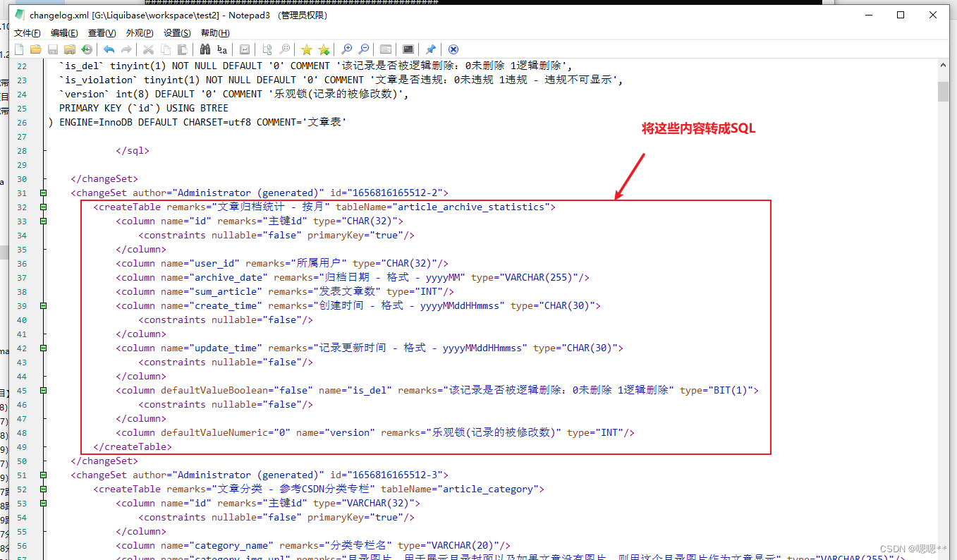Screen dimensions: 957x560
Task: Collapse the create_time column fold on line 39
Action: click(43, 305)
